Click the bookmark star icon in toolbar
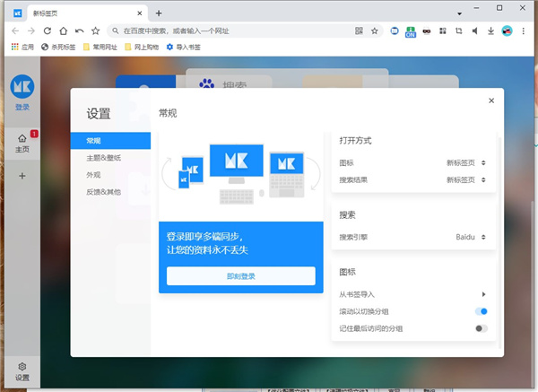 [x=95, y=30]
